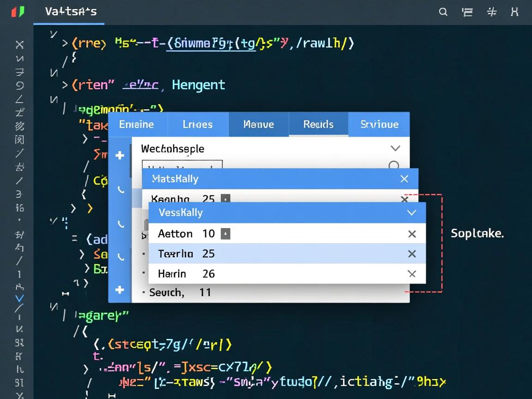Expand the Weckohseple dropdown chevron
Image resolution: width=532 pixels, height=399 pixels.
pos(395,148)
